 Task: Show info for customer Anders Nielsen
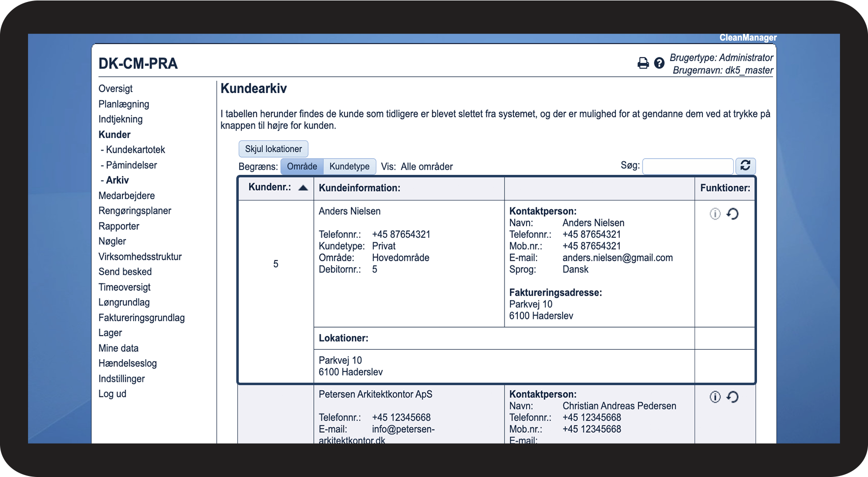[x=715, y=214]
